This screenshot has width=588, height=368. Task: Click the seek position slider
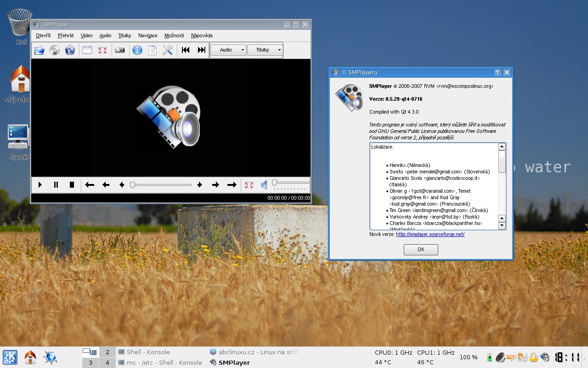[160, 185]
